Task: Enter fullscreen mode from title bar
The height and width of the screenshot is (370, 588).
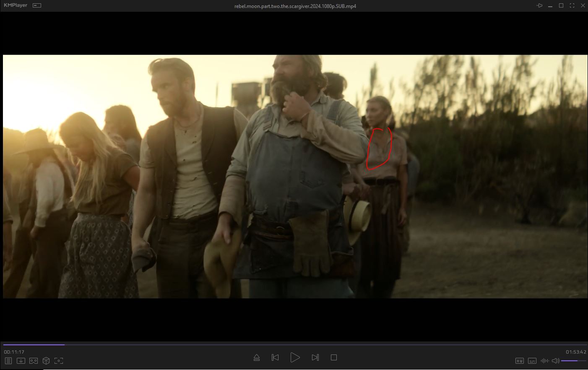Action: pyautogui.click(x=572, y=5)
